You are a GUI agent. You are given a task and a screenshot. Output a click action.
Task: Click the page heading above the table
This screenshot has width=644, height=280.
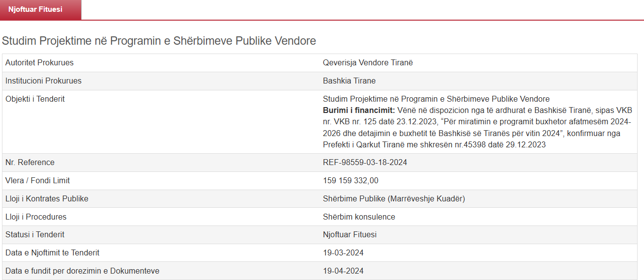click(159, 41)
